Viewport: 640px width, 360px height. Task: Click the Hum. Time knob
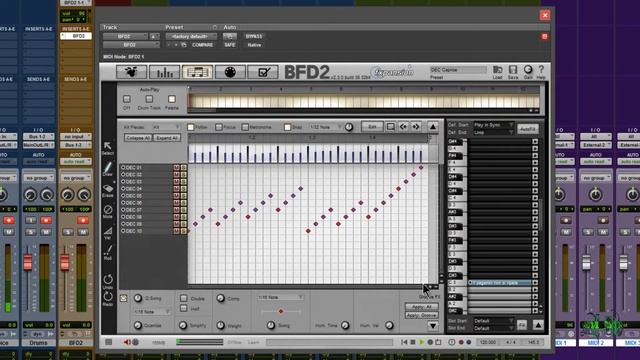pos(345,325)
